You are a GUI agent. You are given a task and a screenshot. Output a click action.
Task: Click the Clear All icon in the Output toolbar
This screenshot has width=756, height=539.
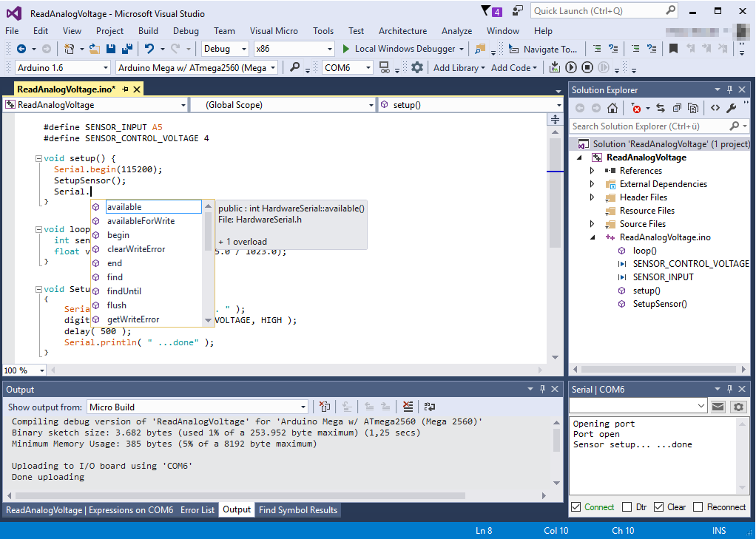[408, 407]
